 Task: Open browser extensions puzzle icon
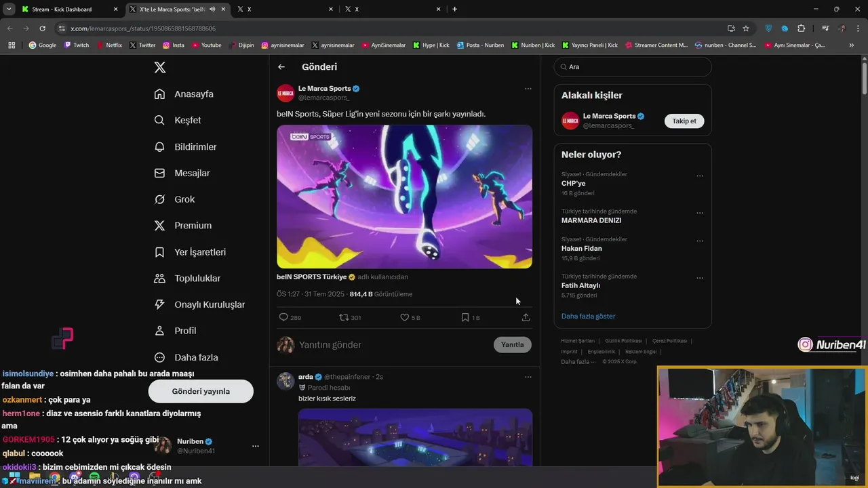pyautogui.click(x=802, y=28)
